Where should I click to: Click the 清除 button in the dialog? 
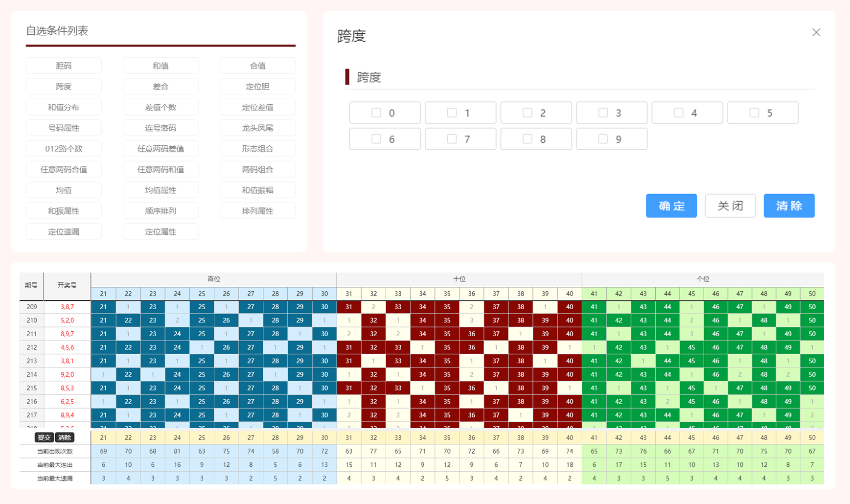pyautogui.click(x=788, y=206)
